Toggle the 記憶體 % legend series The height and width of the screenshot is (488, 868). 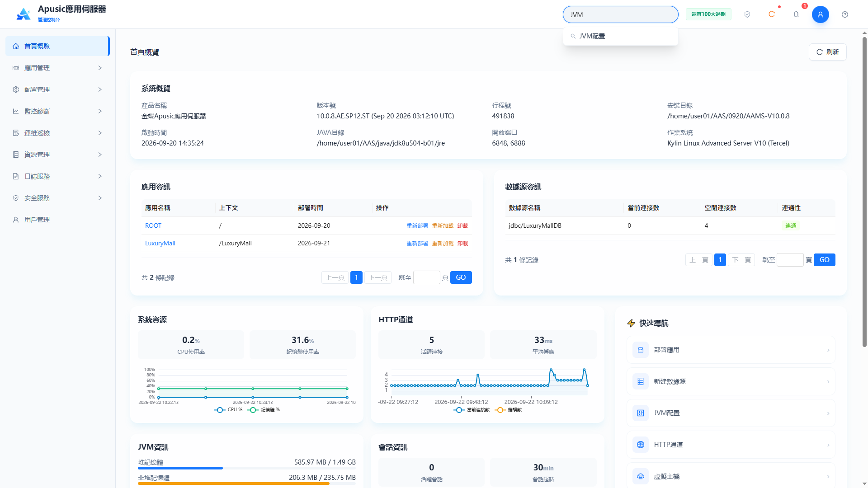click(264, 410)
